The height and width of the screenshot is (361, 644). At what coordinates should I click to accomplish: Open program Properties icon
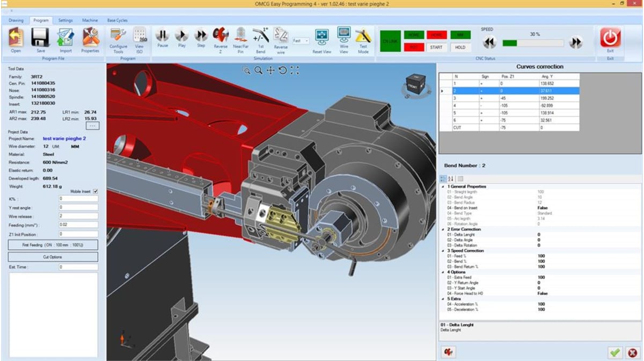tap(90, 37)
